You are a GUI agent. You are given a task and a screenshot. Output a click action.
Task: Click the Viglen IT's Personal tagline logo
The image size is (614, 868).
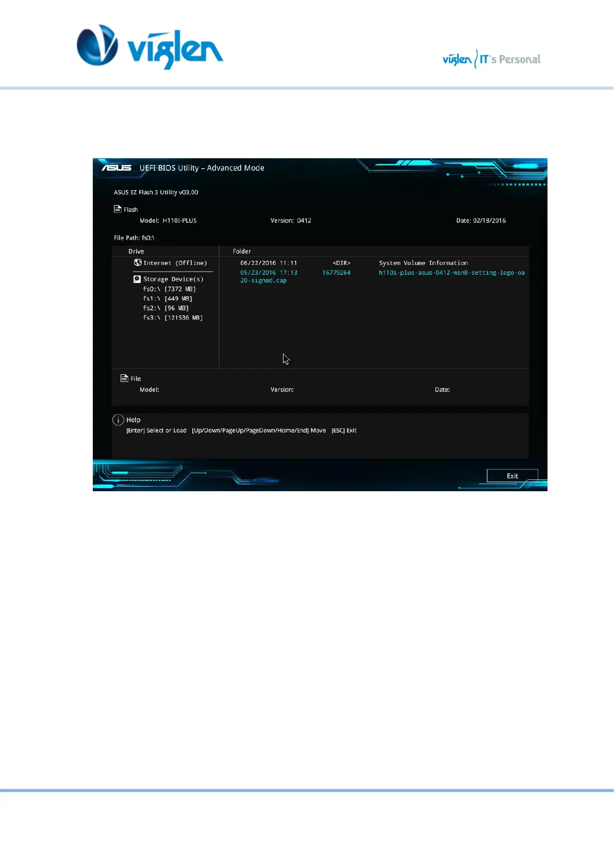click(x=491, y=59)
